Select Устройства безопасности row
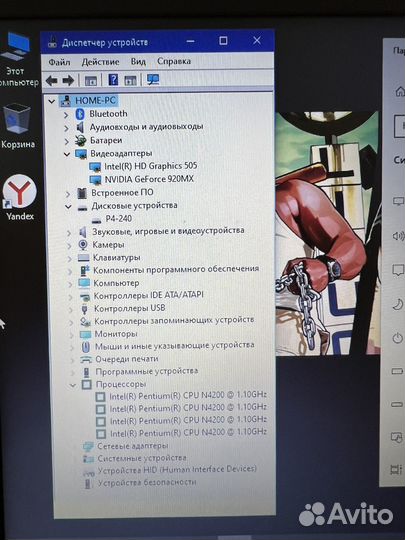The image size is (405, 540). point(147,483)
